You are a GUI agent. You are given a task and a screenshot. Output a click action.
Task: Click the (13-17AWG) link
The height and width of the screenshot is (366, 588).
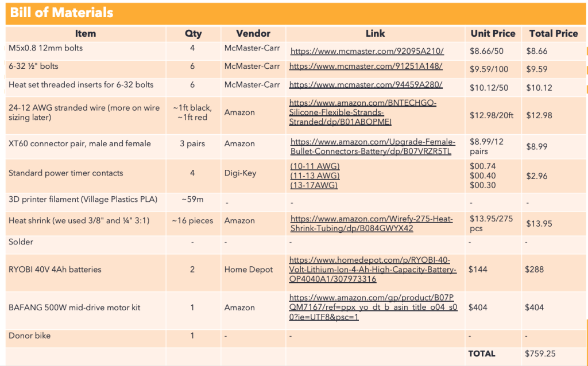click(314, 185)
